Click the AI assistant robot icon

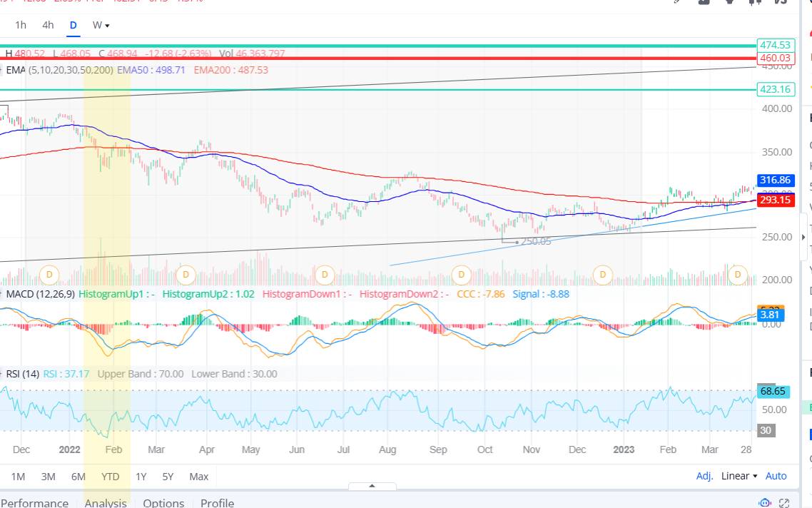click(x=766, y=503)
